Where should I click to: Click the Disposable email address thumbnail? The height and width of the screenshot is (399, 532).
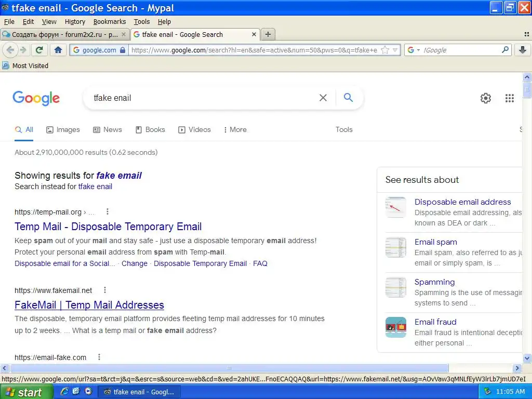coord(395,207)
